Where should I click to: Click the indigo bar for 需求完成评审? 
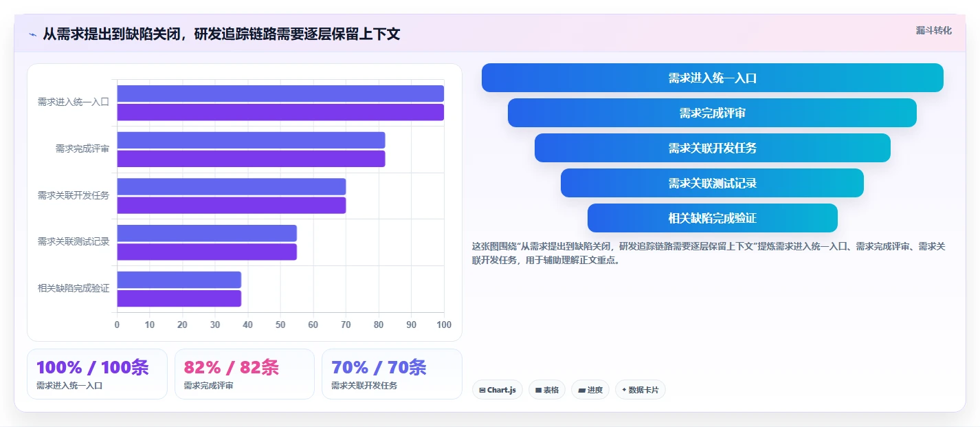(x=251, y=140)
